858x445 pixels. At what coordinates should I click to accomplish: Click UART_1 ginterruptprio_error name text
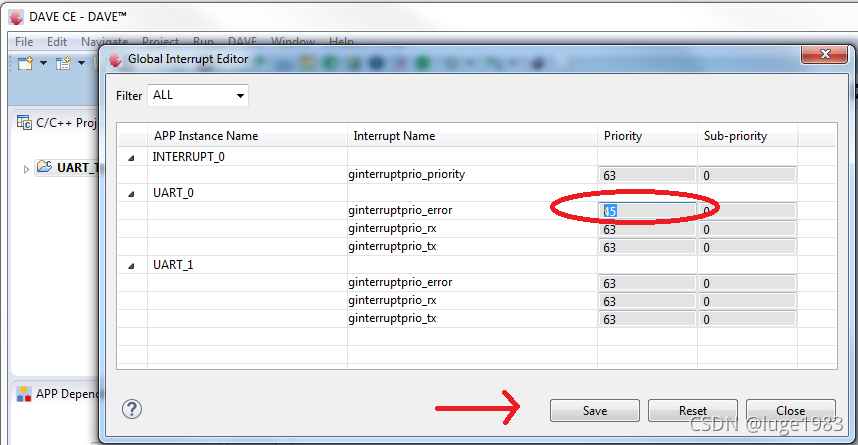click(x=400, y=282)
